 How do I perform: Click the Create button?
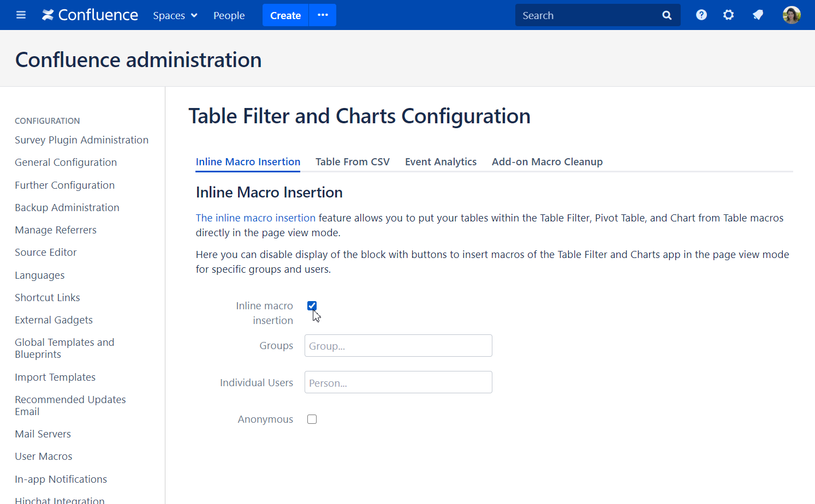pyautogui.click(x=285, y=15)
